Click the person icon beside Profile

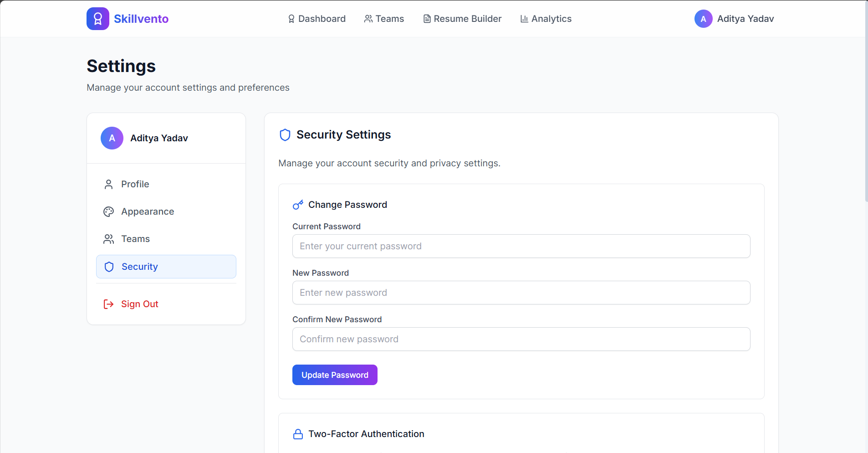[108, 185]
